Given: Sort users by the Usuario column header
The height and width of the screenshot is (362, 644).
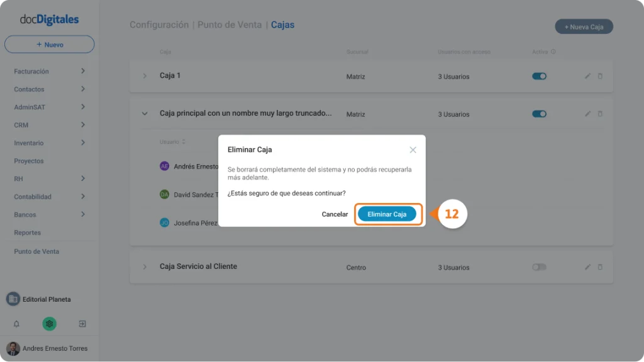Looking at the screenshot, I should pos(172,141).
